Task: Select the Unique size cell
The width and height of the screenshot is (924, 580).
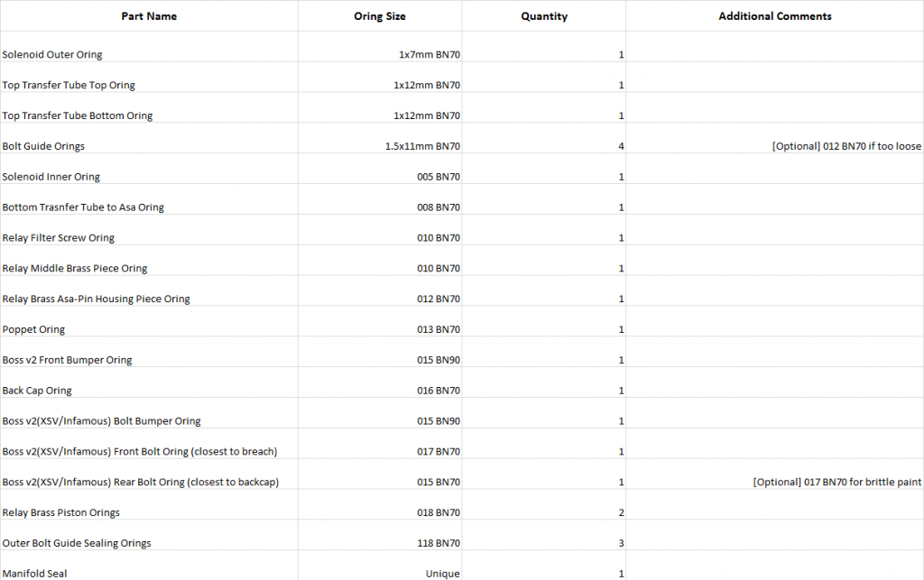Action: 380,566
